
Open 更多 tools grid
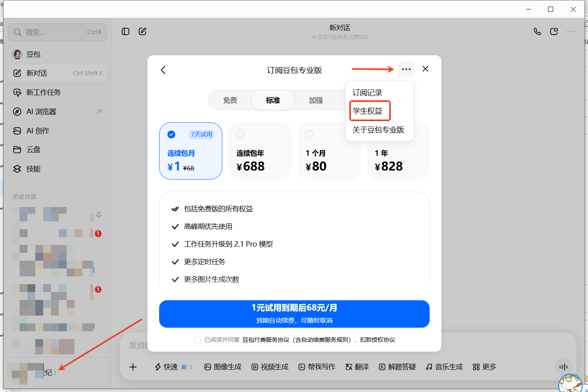(x=485, y=367)
